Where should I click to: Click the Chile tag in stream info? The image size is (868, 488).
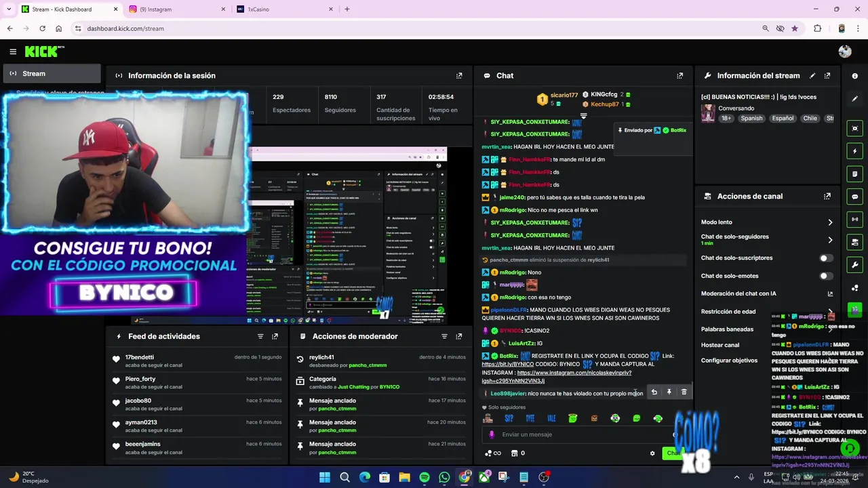point(810,118)
